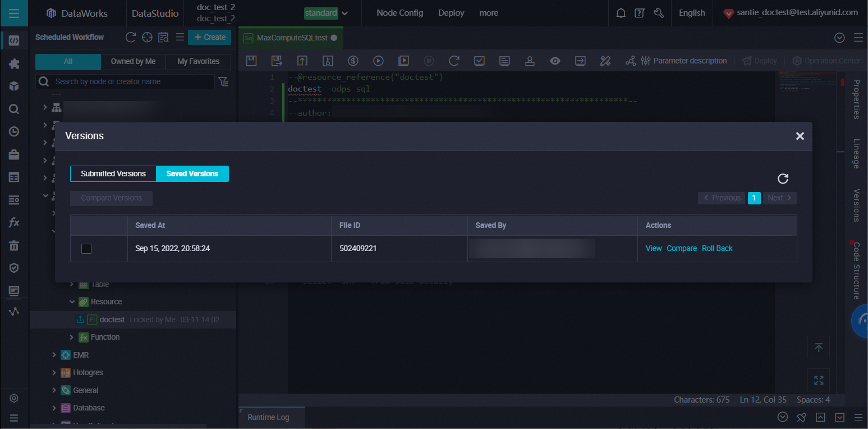868x429 pixels.
Task: Click the search field for node or creator
Action: [x=125, y=82]
